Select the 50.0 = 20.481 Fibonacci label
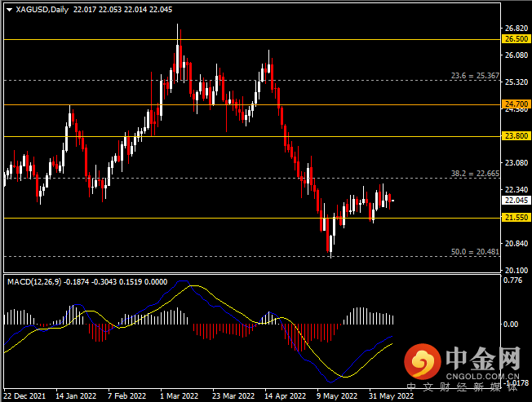This screenshot has height=402, width=532. [475, 252]
